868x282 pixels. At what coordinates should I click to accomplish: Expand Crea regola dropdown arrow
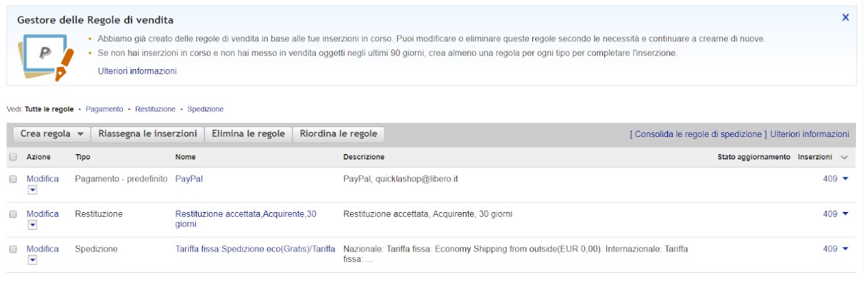pos(81,134)
